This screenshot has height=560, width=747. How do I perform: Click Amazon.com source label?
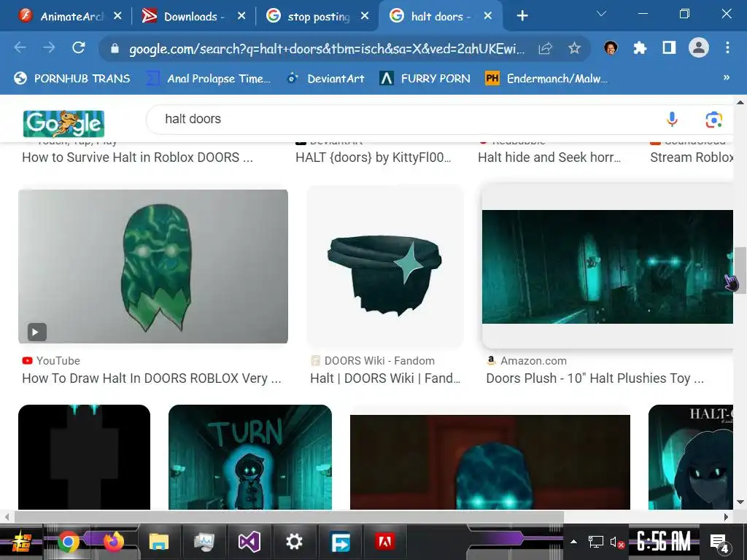point(533,361)
